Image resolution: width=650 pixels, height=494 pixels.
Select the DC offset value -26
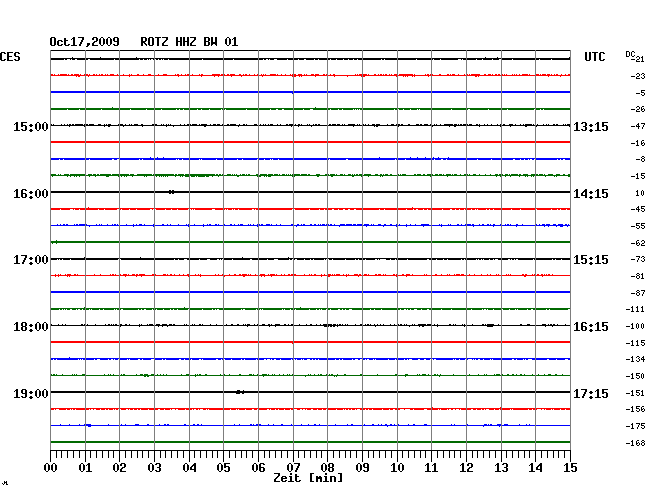click(x=638, y=109)
